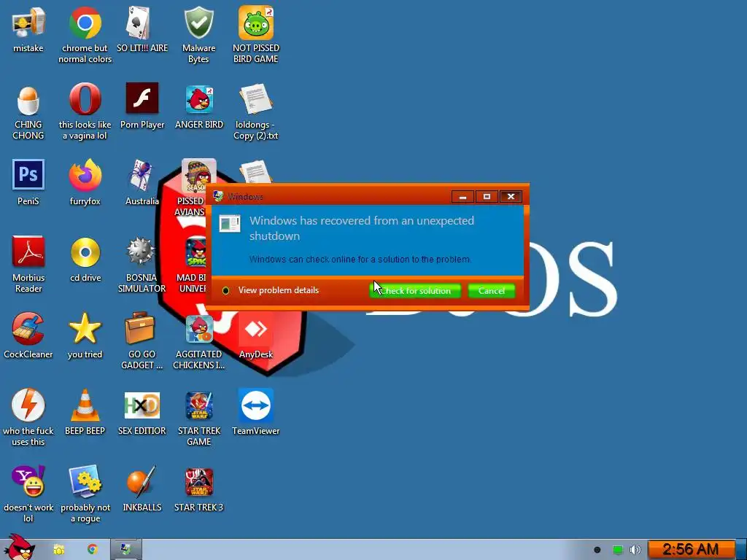747x560 pixels.
Task: Select the Malware Bytes shield icon
Action: (198, 23)
